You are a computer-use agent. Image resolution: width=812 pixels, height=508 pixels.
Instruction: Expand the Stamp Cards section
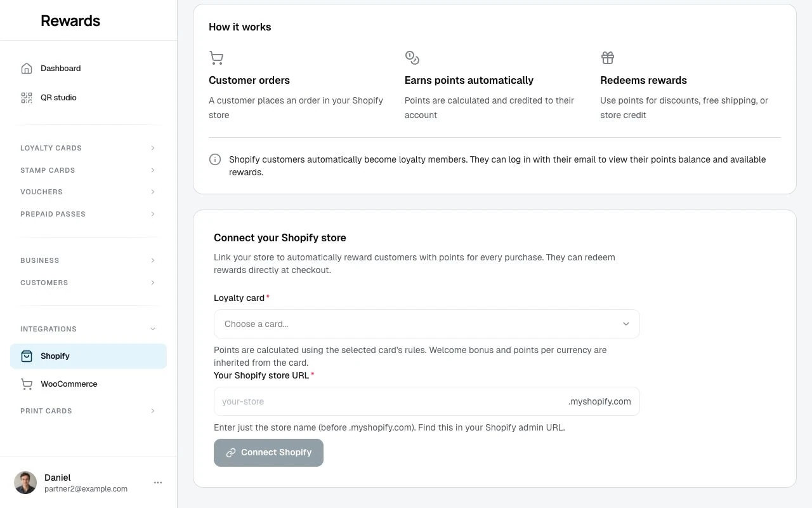(88, 170)
